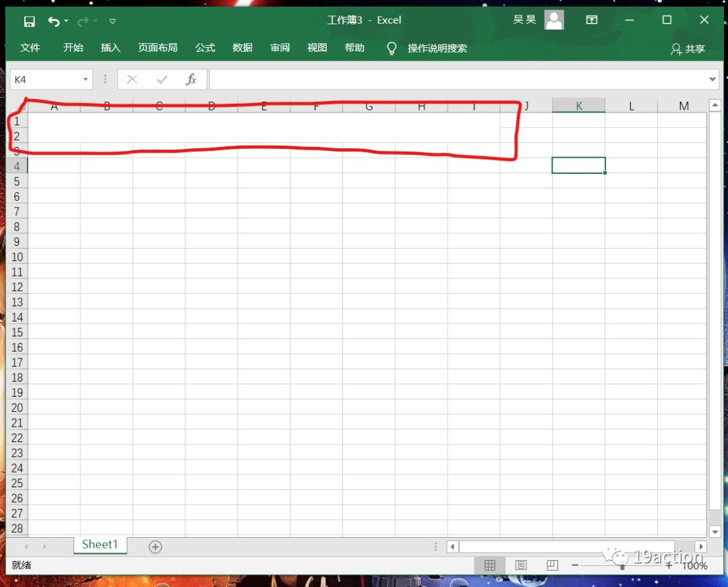Viewport: 728px width, 587px height.
Task: Open the 视图 tab
Action: coord(317,48)
